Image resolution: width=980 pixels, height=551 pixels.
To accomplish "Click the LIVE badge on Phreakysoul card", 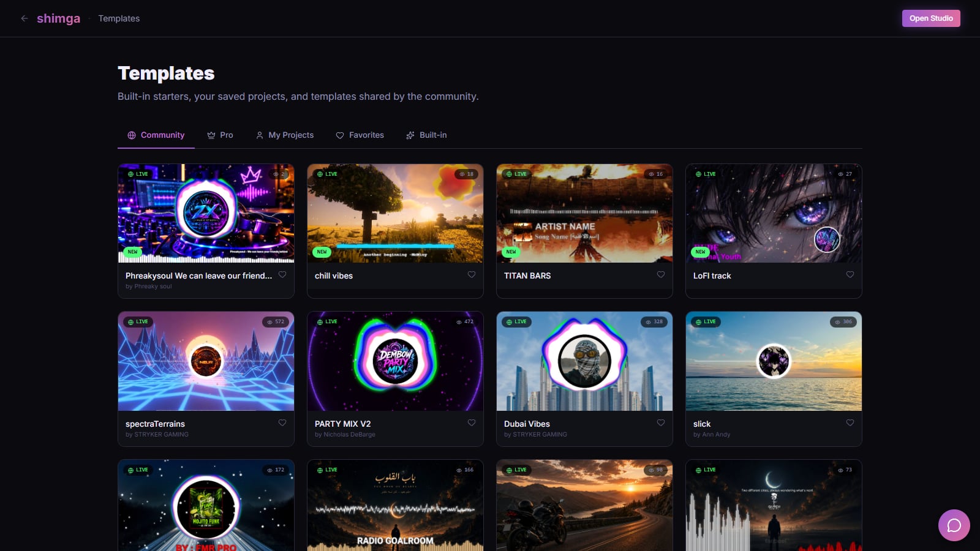I will click(x=138, y=174).
